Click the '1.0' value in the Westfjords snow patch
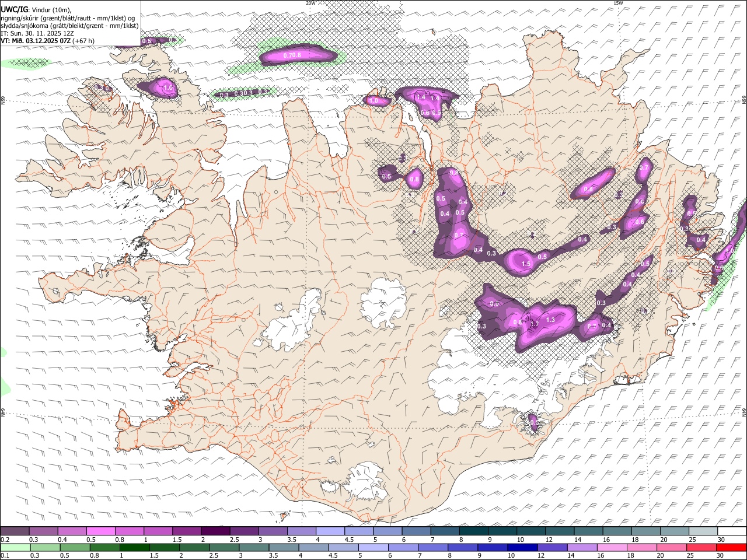The image size is (747, 560). pyautogui.click(x=169, y=88)
